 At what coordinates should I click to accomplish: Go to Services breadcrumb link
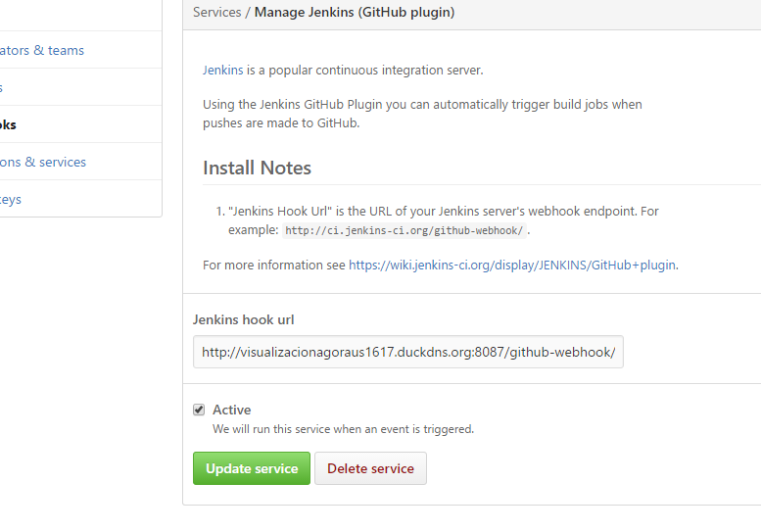[x=217, y=12]
